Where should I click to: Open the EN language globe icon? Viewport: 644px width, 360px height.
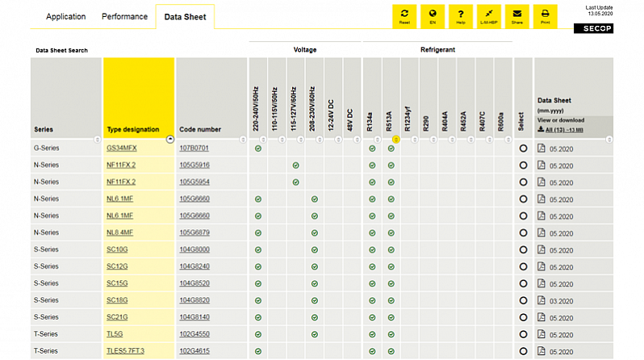[433, 16]
